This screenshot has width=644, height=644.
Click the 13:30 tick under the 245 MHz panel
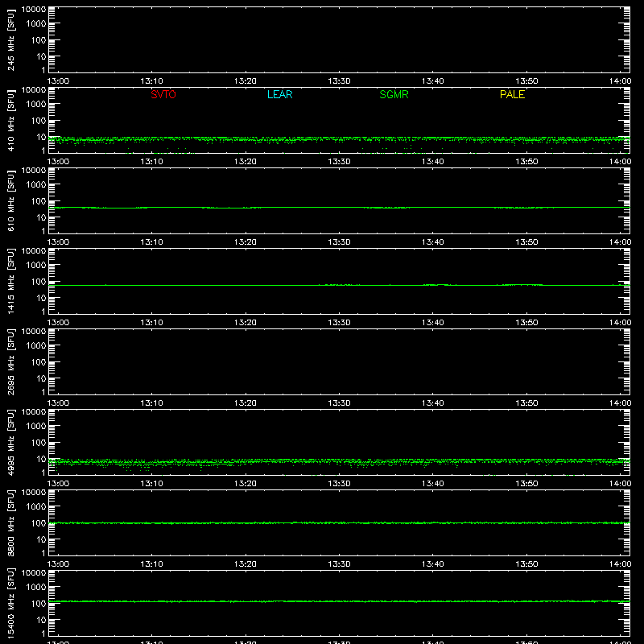[339, 81]
